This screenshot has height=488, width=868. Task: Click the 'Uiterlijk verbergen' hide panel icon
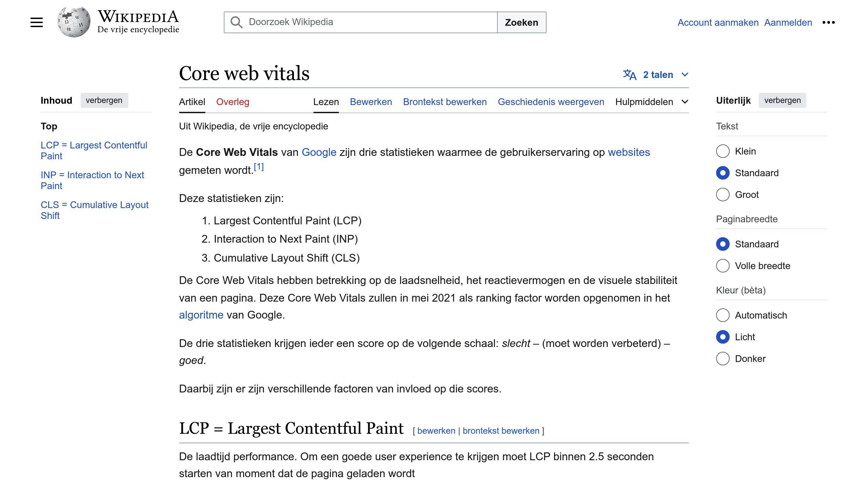coord(783,100)
